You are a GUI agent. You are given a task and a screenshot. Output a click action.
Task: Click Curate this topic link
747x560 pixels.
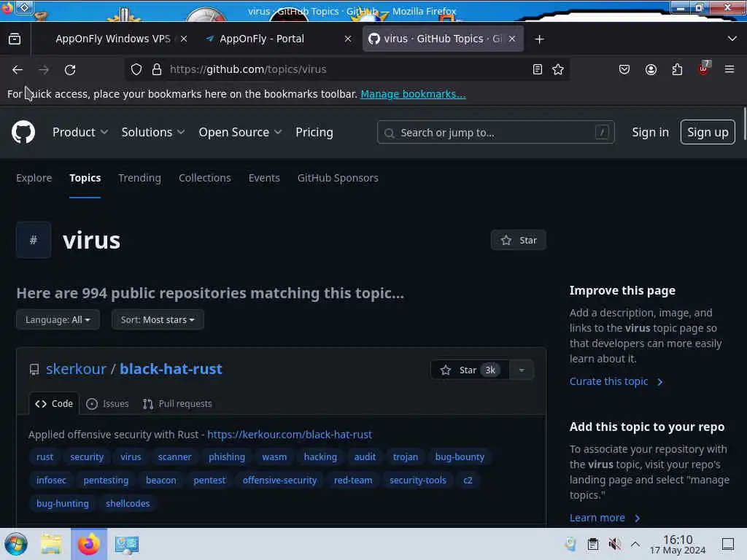click(x=616, y=381)
